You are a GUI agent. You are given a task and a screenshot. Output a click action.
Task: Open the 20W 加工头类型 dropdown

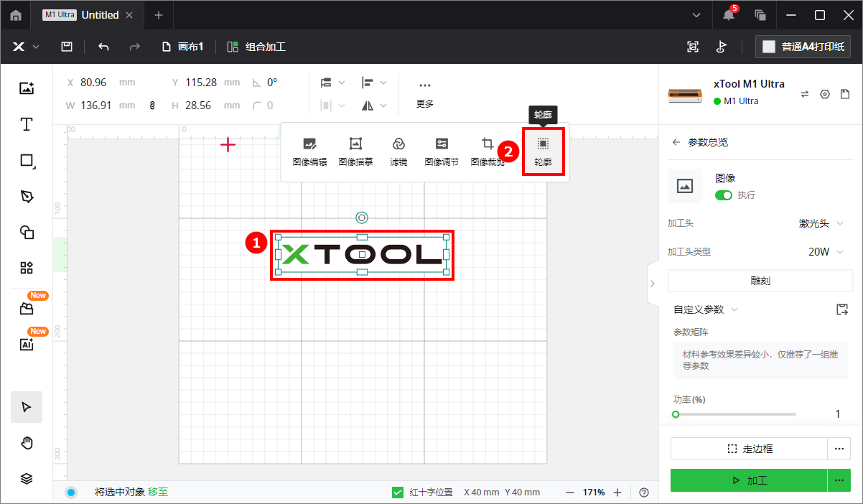(x=826, y=252)
